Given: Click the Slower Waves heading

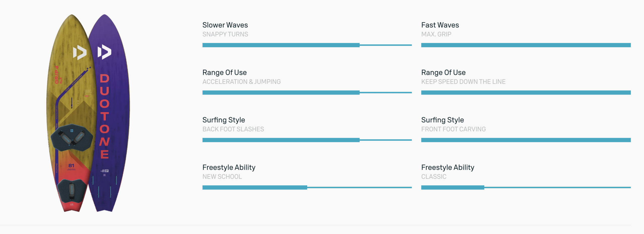Looking at the screenshot, I should [x=225, y=25].
